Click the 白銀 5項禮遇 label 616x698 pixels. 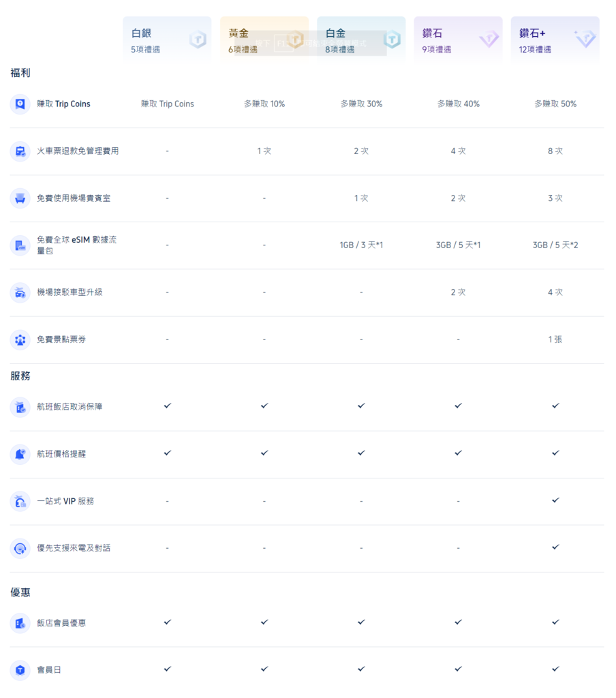pyautogui.click(x=144, y=49)
